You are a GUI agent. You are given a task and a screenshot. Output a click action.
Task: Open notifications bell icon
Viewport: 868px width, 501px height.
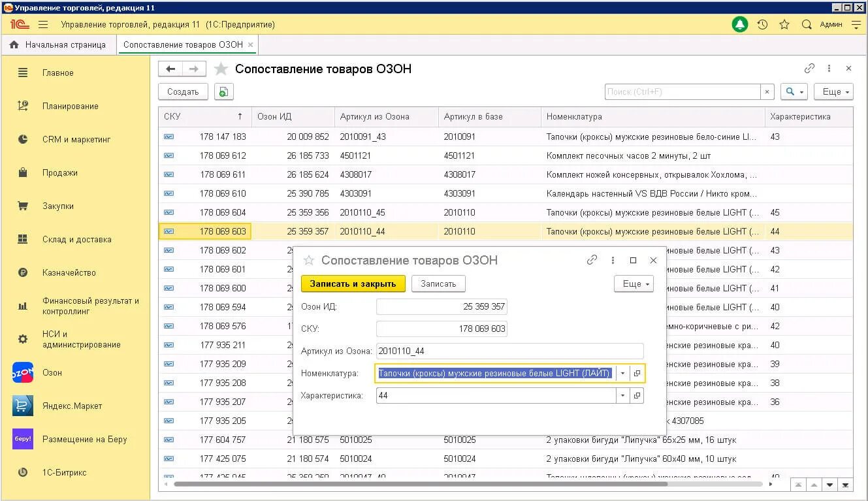(x=739, y=24)
